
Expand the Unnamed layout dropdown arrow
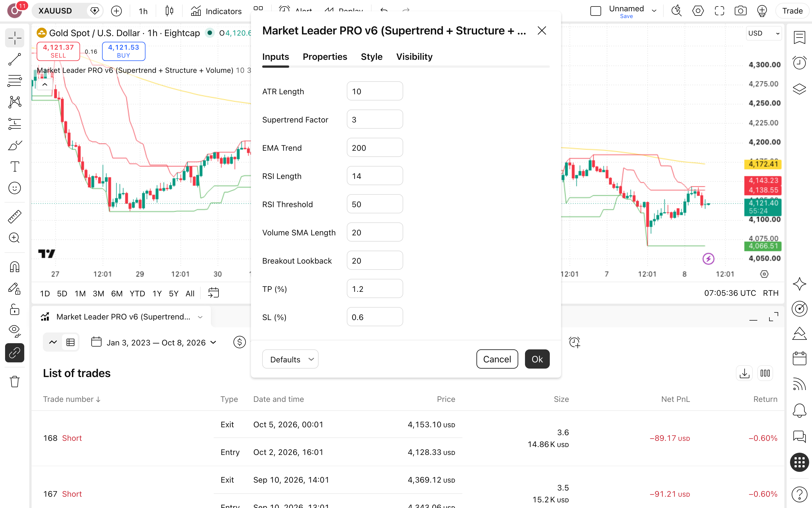point(654,11)
